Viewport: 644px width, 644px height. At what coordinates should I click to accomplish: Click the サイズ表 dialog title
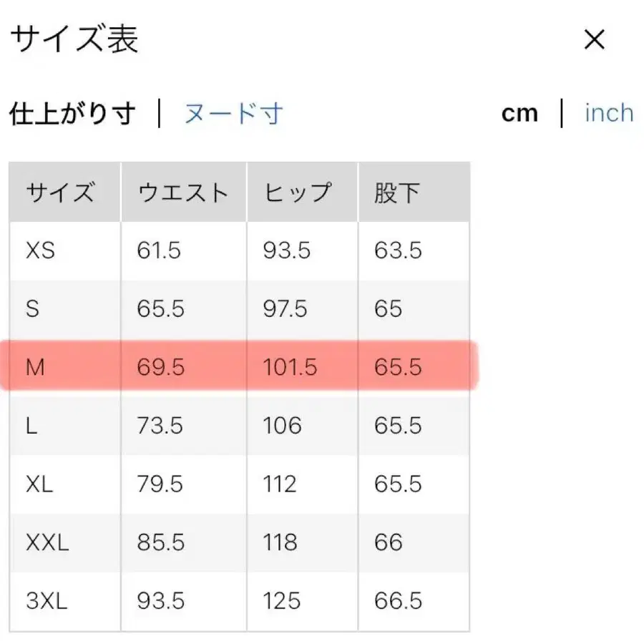75,39
